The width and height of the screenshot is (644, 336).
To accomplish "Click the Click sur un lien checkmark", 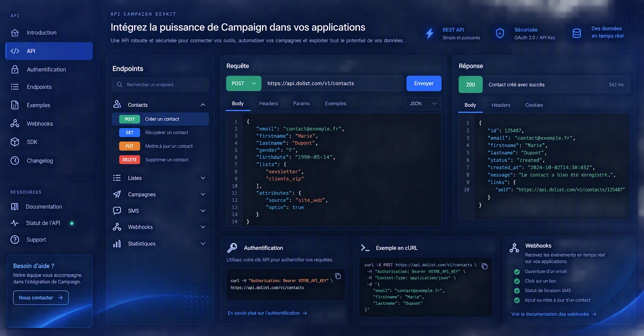I will click(x=517, y=281).
